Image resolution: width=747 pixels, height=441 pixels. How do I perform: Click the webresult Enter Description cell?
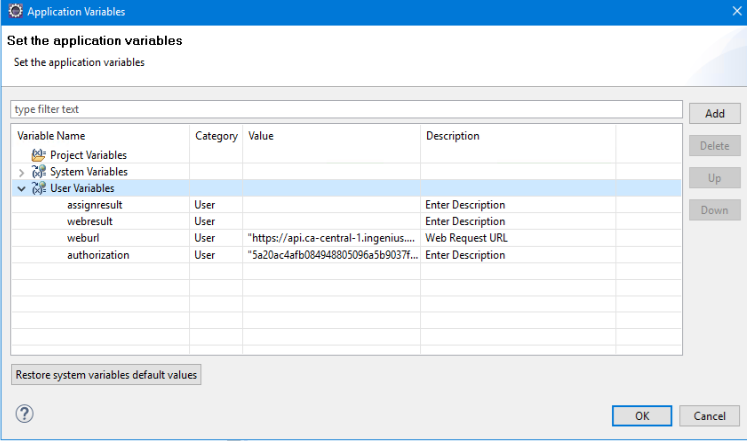point(465,221)
